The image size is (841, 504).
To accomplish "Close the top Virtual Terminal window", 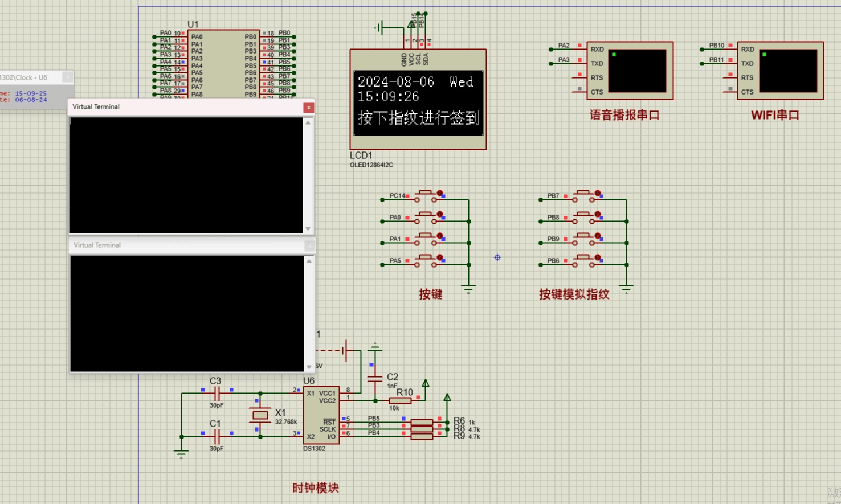I will pyautogui.click(x=308, y=107).
